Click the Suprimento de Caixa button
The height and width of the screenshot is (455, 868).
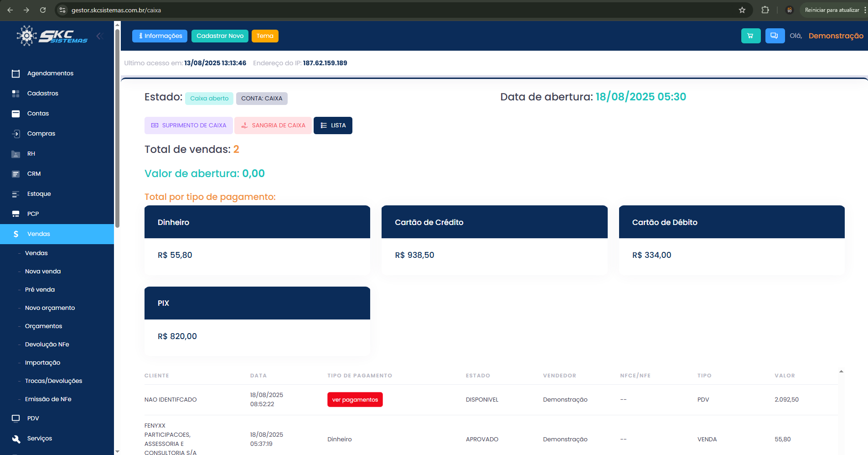tap(189, 126)
